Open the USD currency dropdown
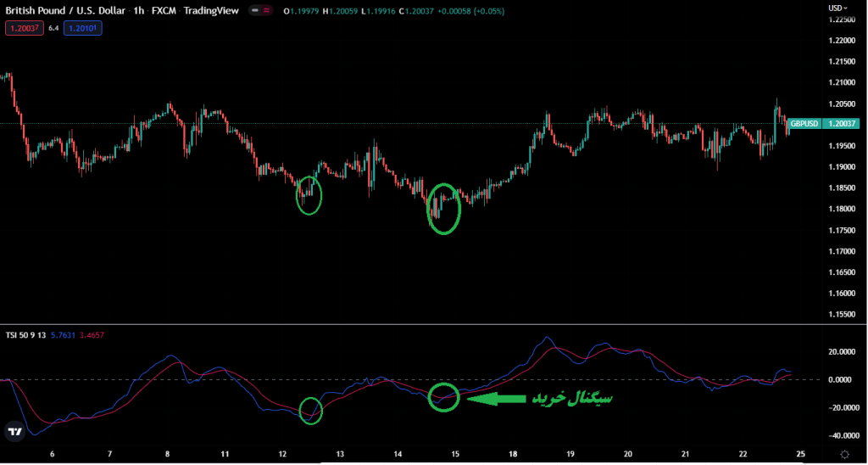The image size is (868, 465). point(838,8)
